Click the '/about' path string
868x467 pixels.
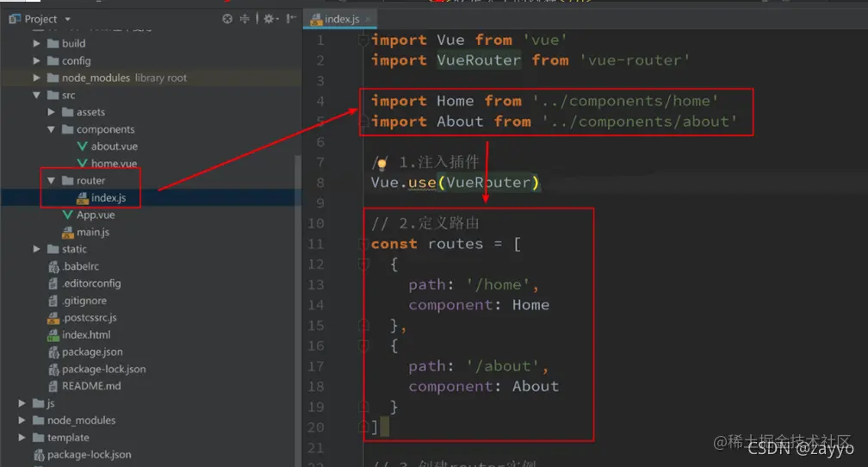[502, 366]
